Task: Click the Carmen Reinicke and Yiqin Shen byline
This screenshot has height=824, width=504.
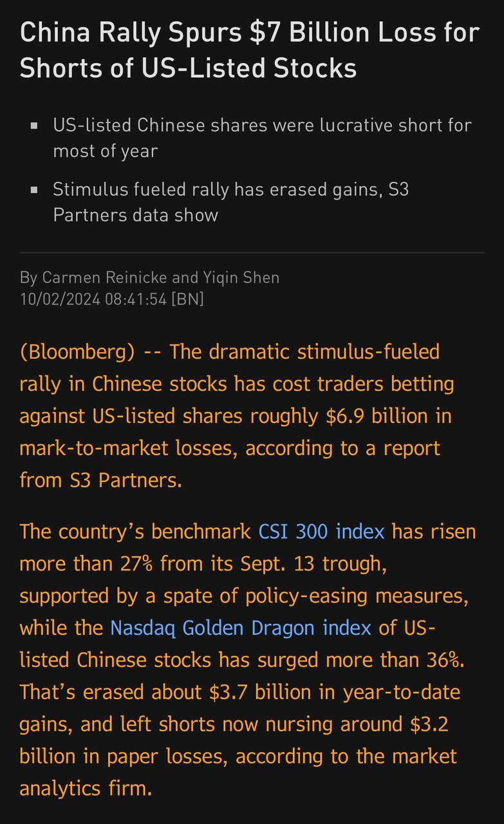Action: coord(149,277)
